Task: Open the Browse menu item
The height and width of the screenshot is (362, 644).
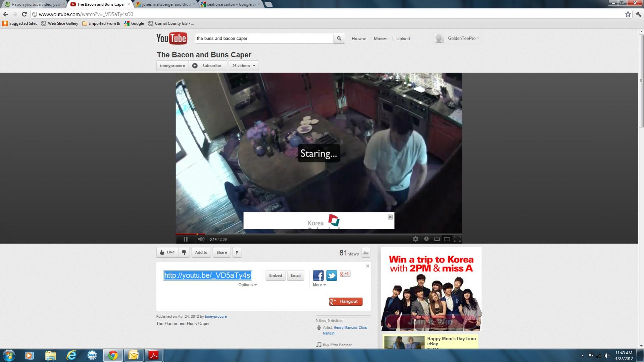Action: tap(359, 39)
